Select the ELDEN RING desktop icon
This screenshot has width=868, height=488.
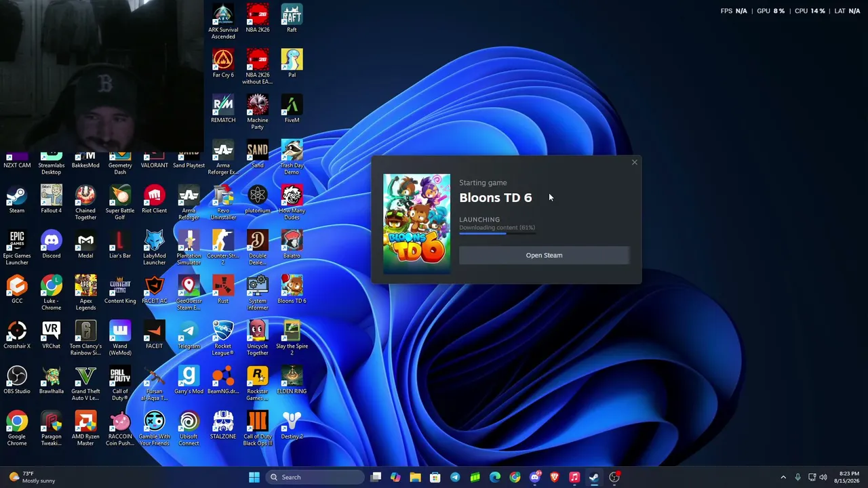click(292, 381)
